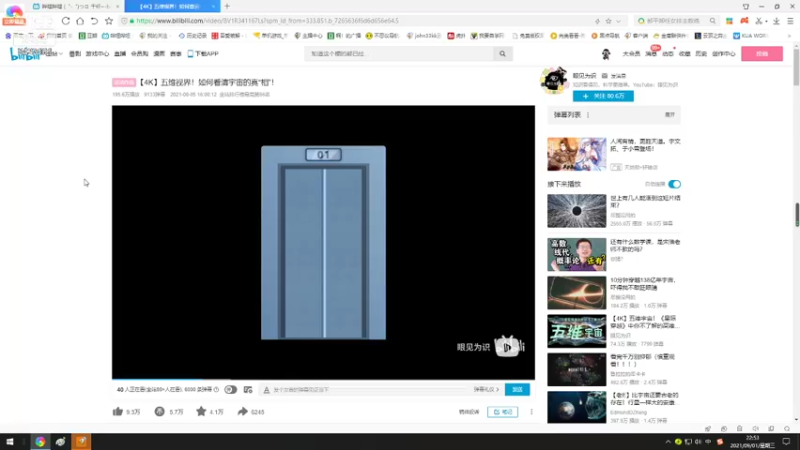Open more options dots below the video

coord(531,412)
